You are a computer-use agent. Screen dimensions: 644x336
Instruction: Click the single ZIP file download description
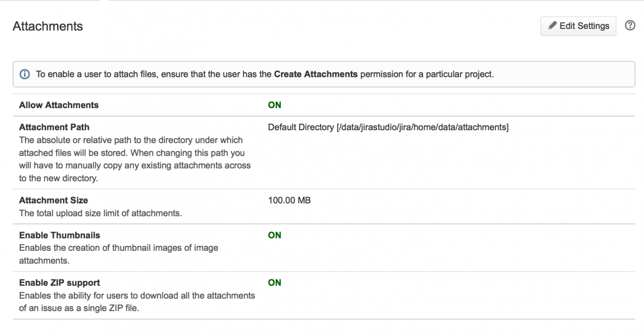[137, 302]
